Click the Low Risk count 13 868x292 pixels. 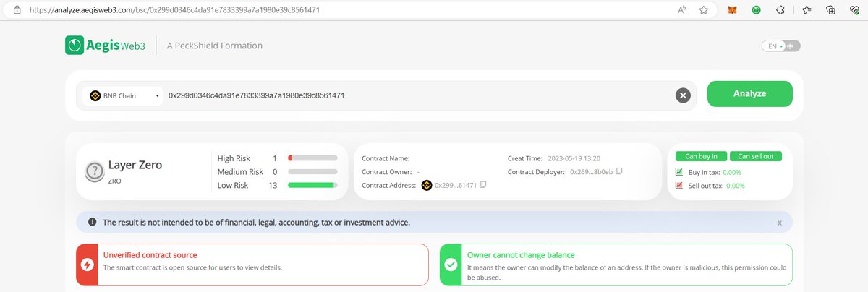pyautogui.click(x=273, y=186)
